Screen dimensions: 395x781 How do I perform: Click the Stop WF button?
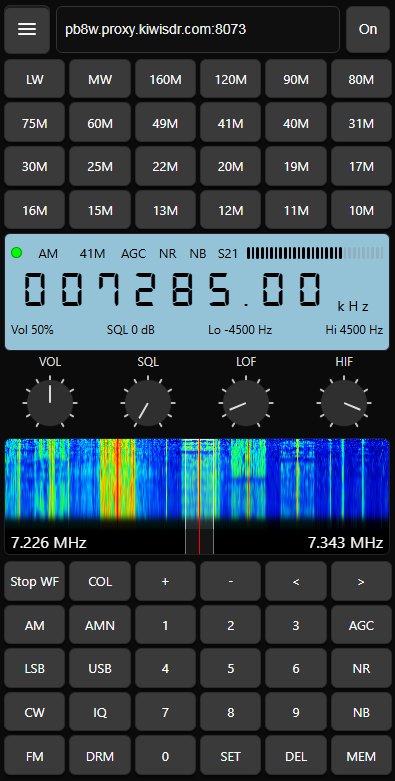tap(34, 582)
